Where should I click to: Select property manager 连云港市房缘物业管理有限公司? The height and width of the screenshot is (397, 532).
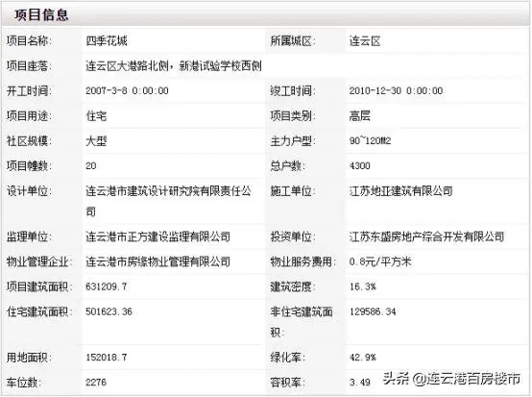[x=157, y=261]
